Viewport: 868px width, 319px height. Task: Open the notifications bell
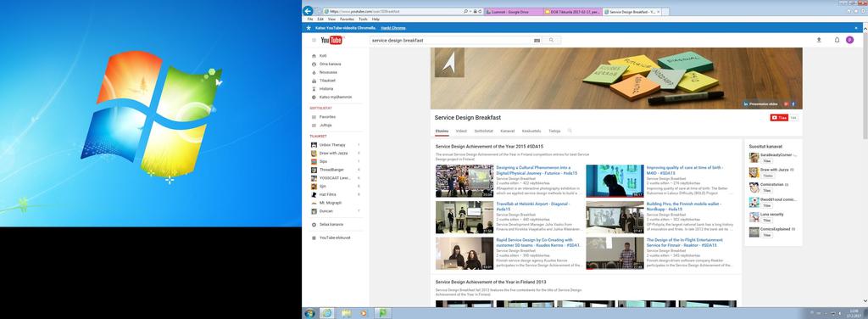coord(837,40)
